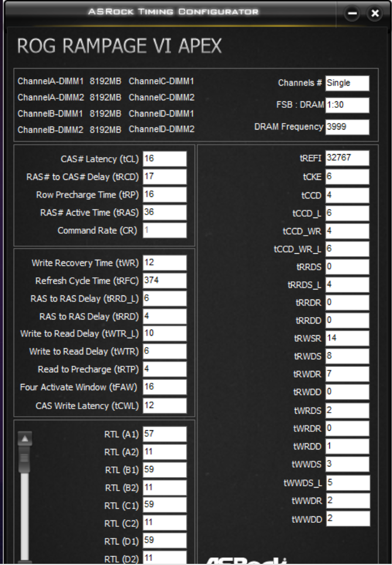The height and width of the screenshot is (565, 392).
Task: Click the ROG RAMPAGE VI APEX heading
Action: tap(120, 46)
